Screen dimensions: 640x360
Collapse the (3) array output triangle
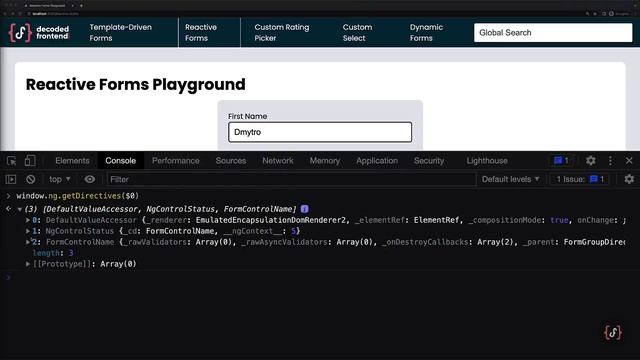pos(20,209)
